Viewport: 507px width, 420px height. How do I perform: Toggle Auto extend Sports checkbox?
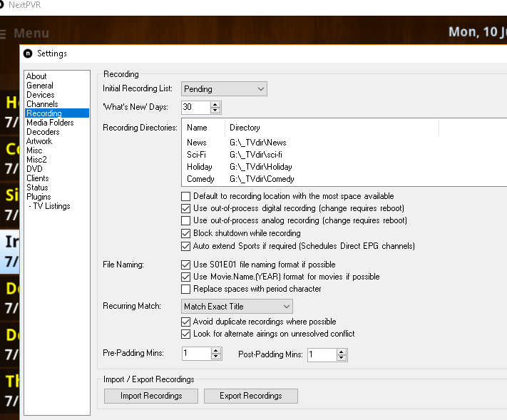click(185, 247)
